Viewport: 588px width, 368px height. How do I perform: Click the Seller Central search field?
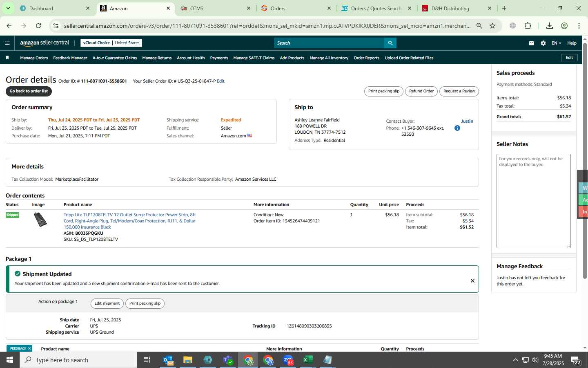point(329,43)
